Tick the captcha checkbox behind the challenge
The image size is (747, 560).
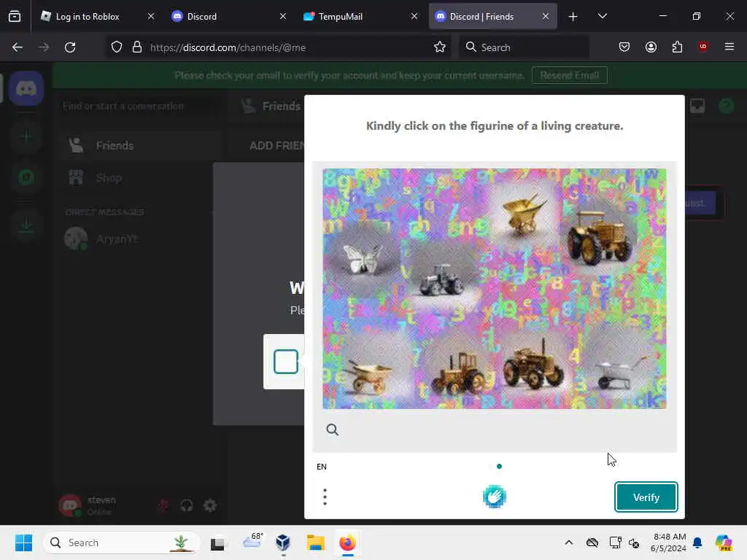[286, 362]
